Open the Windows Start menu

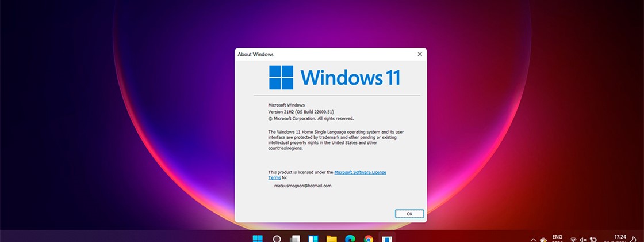pos(258,239)
